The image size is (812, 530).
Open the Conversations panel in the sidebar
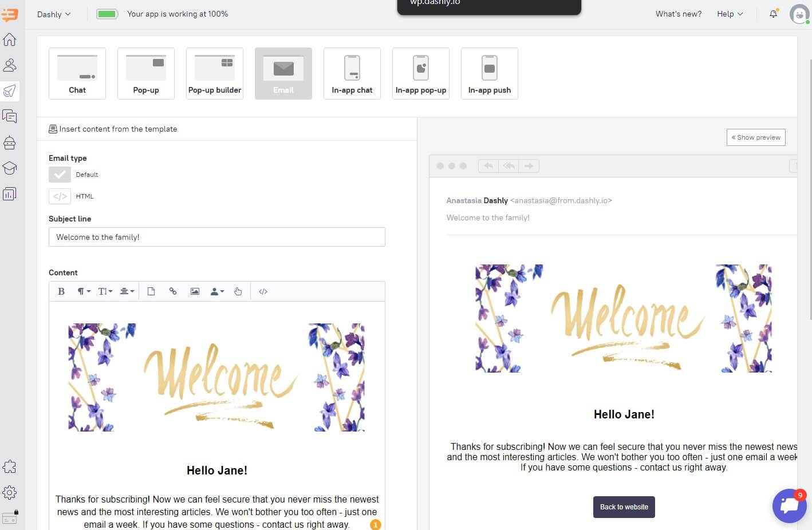pos(10,116)
